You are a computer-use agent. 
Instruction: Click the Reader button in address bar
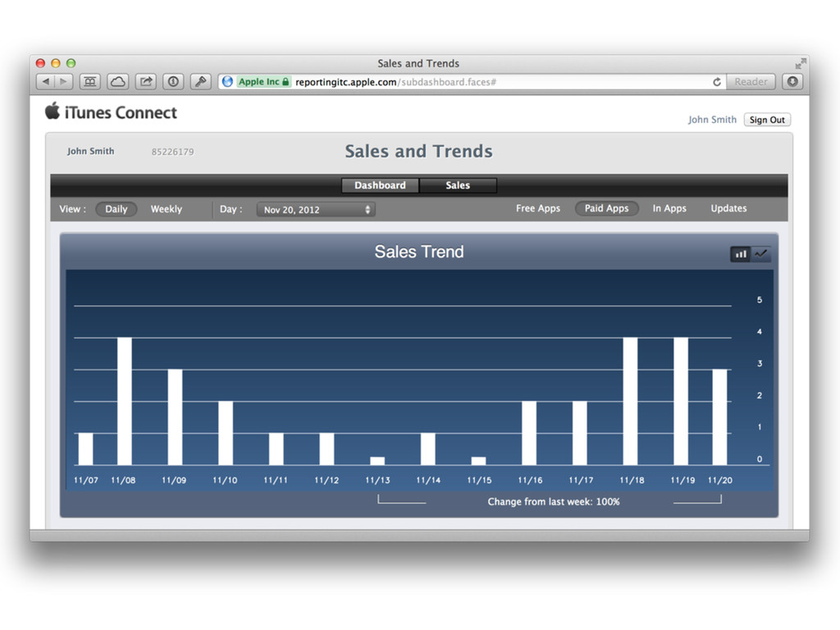pyautogui.click(x=751, y=82)
